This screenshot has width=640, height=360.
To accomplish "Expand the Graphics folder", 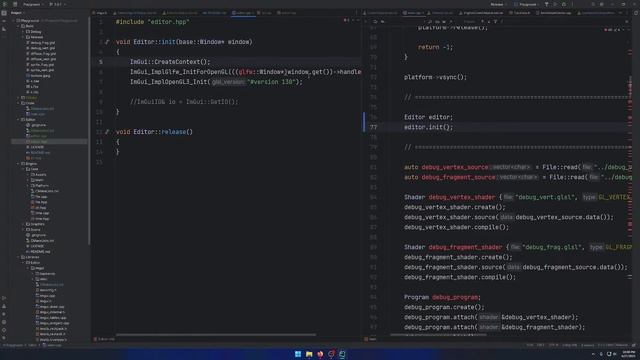I will click(x=23, y=224).
